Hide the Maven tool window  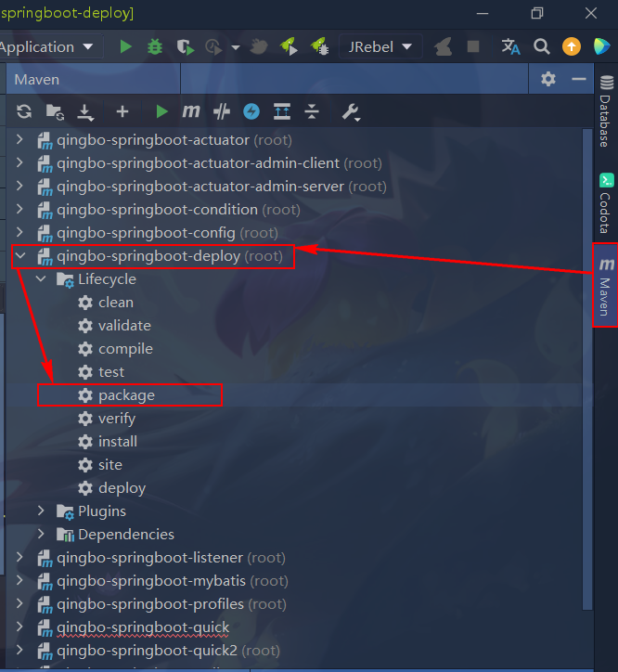tap(579, 79)
